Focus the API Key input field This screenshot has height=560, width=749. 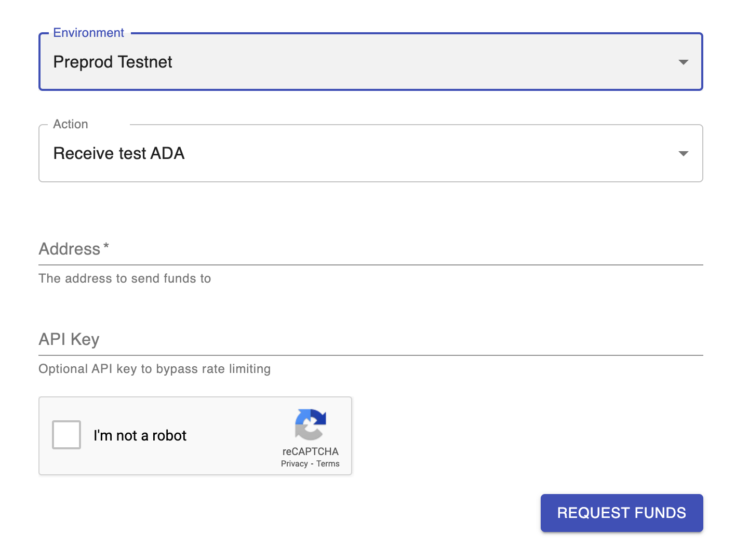click(371, 339)
